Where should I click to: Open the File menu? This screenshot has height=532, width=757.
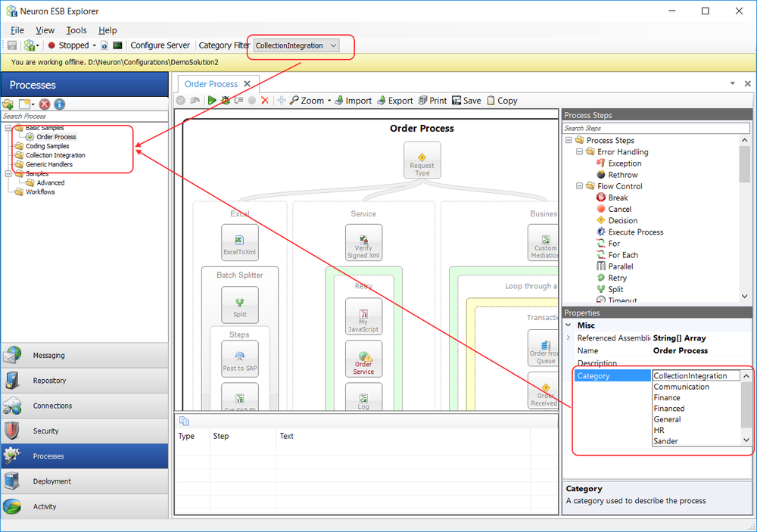pyautogui.click(x=17, y=30)
